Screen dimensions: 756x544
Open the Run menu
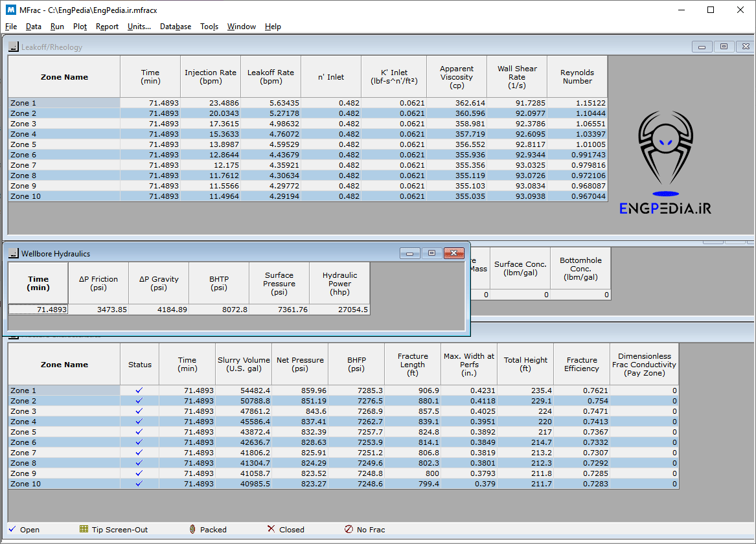[57, 27]
